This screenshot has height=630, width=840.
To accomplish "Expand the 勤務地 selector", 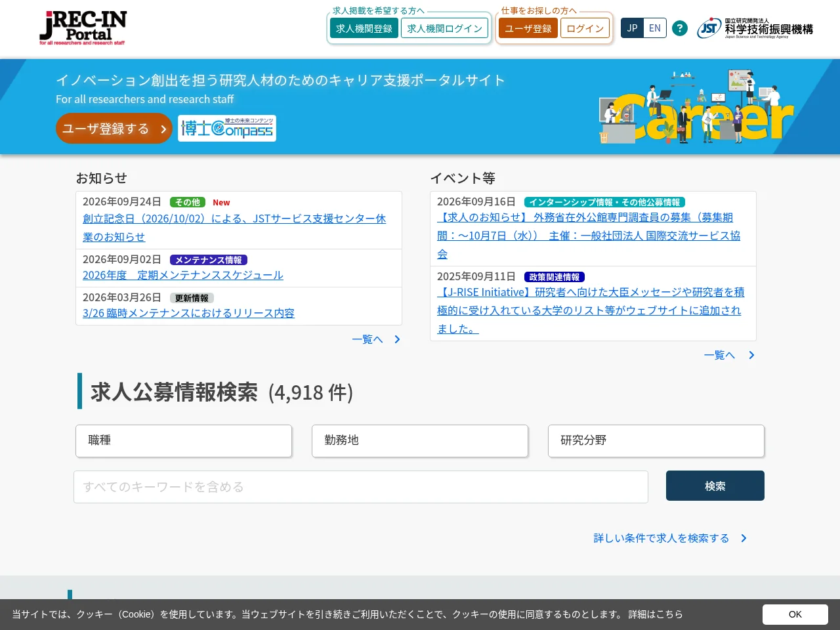I will tap(420, 440).
